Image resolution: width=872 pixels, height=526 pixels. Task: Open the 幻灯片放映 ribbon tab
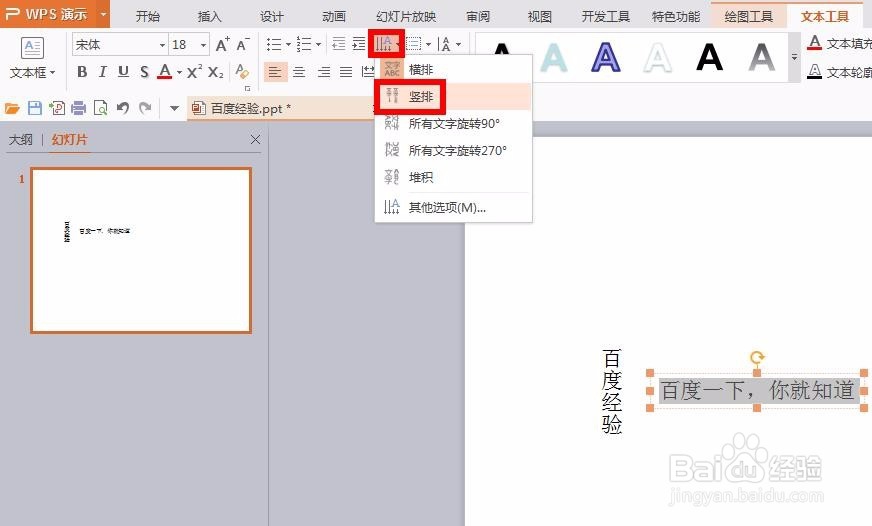click(x=406, y=16)
